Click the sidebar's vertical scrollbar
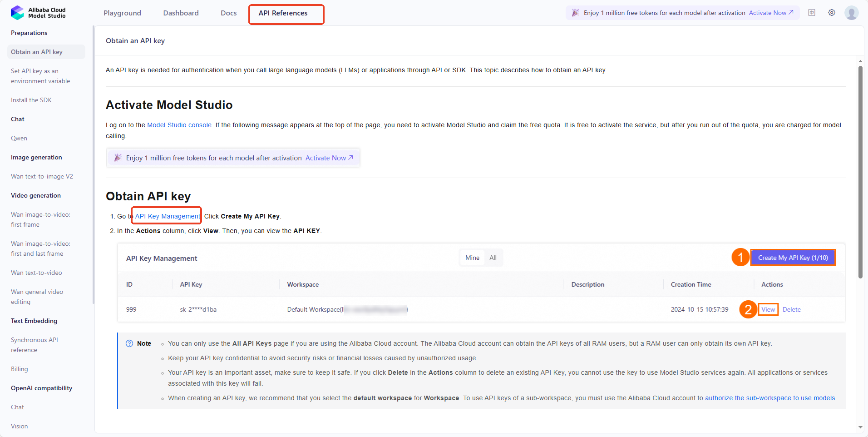 coord(94,164)
